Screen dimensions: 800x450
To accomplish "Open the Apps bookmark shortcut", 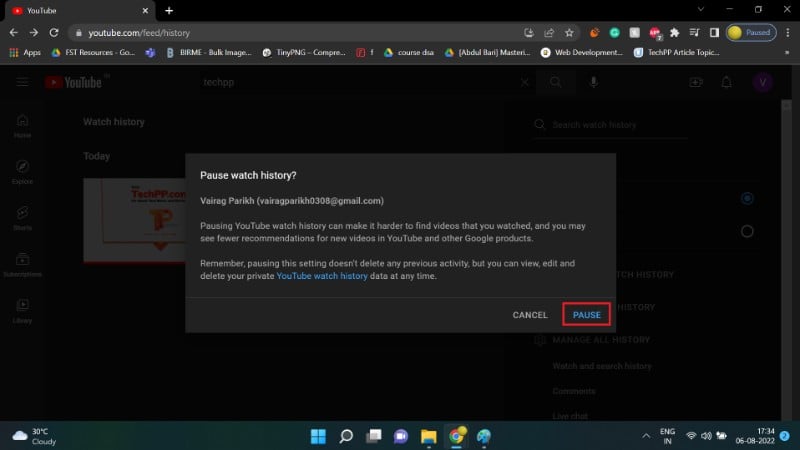I will [x=25, y=53].
